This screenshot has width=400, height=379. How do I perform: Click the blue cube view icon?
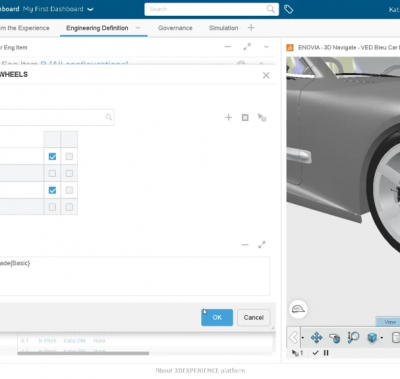(372, 338)
